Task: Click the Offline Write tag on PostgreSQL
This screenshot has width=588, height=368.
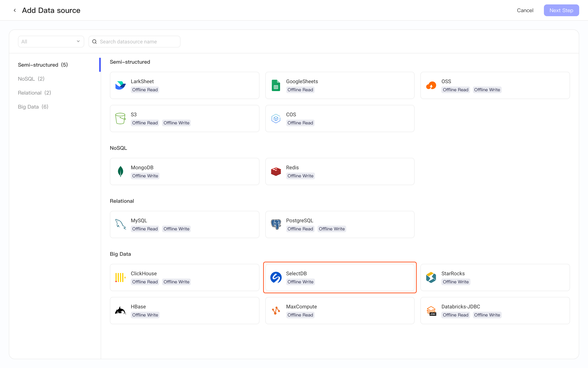Action: 331,229
